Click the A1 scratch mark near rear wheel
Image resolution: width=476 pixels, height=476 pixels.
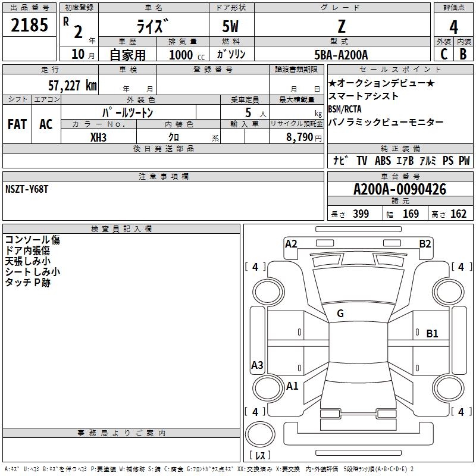click(x=292, y=386)
